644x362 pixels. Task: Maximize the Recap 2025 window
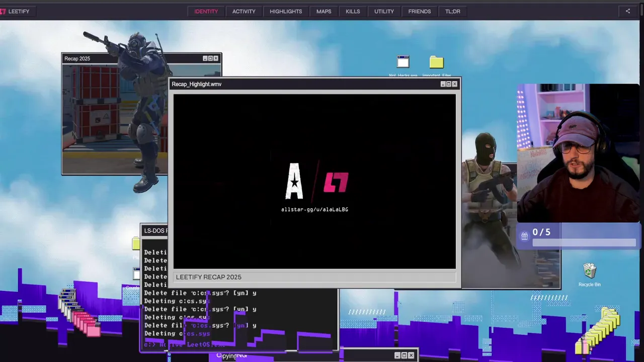pos(210,58)
